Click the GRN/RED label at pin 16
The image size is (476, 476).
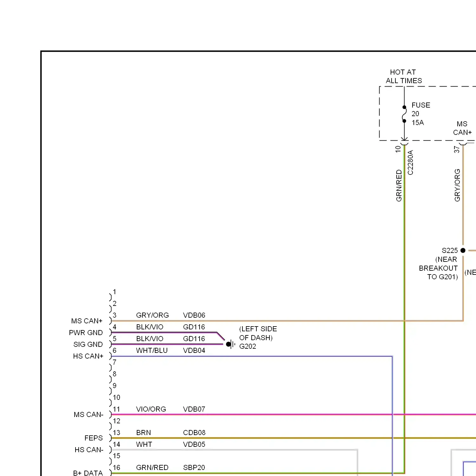click(152, 467)
